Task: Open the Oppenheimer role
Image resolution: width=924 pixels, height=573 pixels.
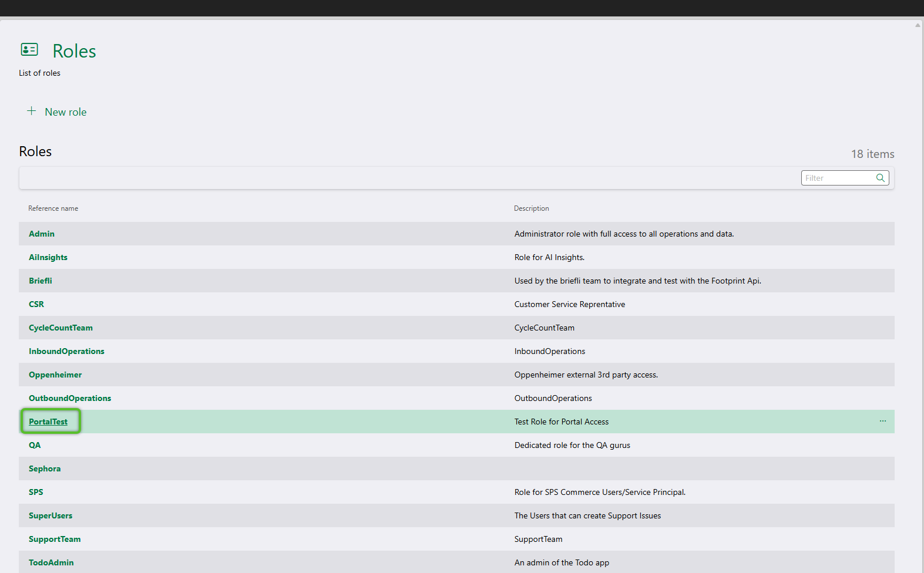Action: click(x=55, y=375)
